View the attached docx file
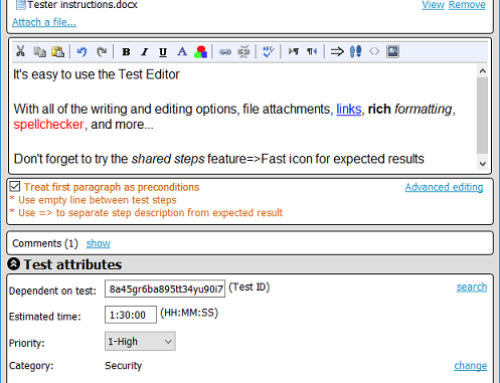Screen dimensions: 500x383 (x=433, y=5)
